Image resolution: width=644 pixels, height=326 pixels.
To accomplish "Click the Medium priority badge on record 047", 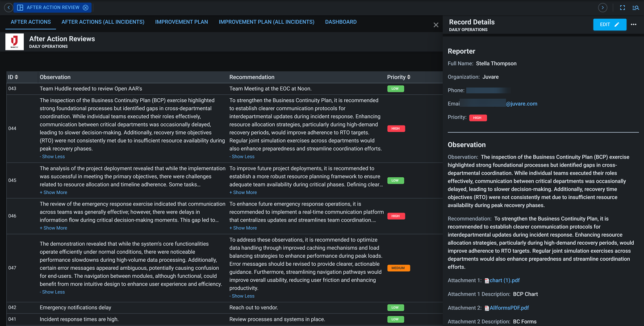I will tap(398, 268).
